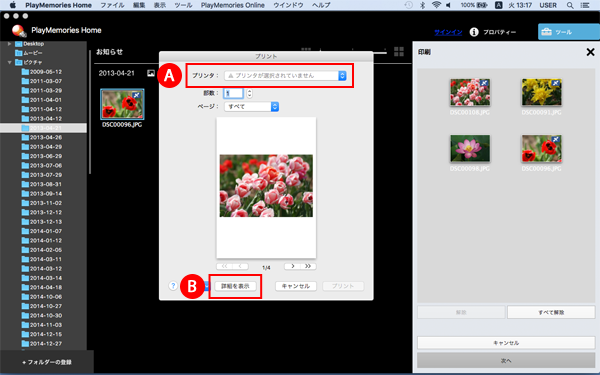600x375 pixels.
Task: Click the volume icon in menu bar
Action: click(x=448, y=5)
